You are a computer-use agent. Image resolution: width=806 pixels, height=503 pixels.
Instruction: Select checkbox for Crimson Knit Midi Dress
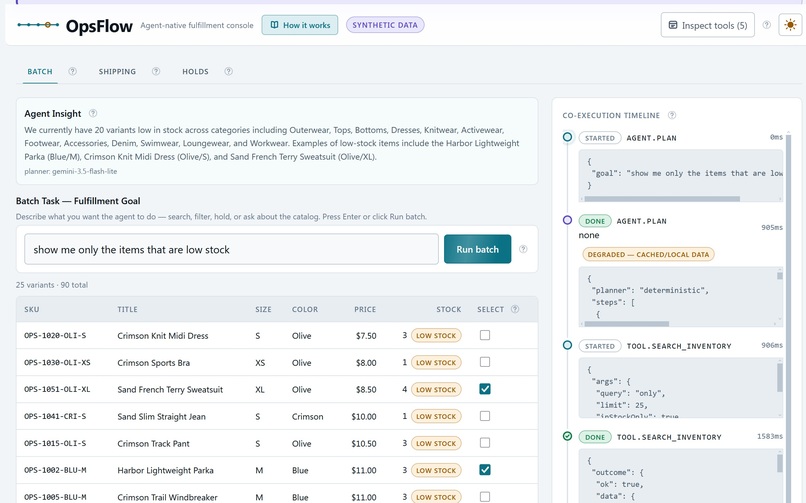(x=485, y=335)
